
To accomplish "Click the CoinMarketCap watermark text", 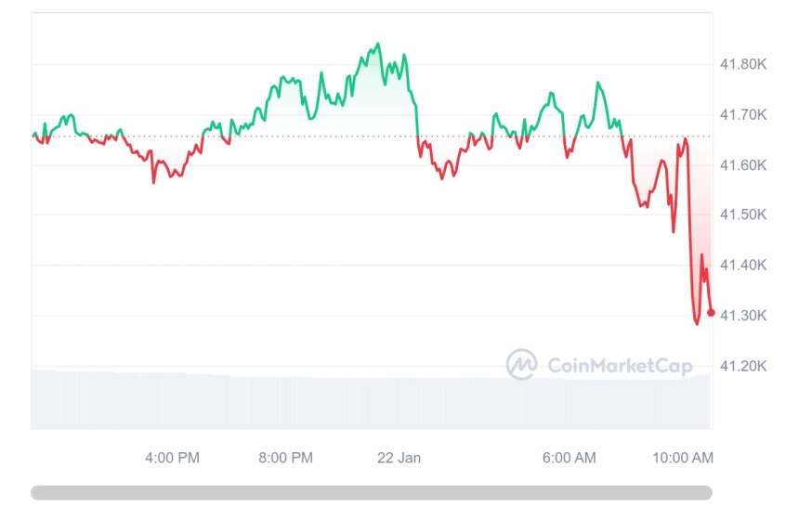I will [x=620, y=366].
